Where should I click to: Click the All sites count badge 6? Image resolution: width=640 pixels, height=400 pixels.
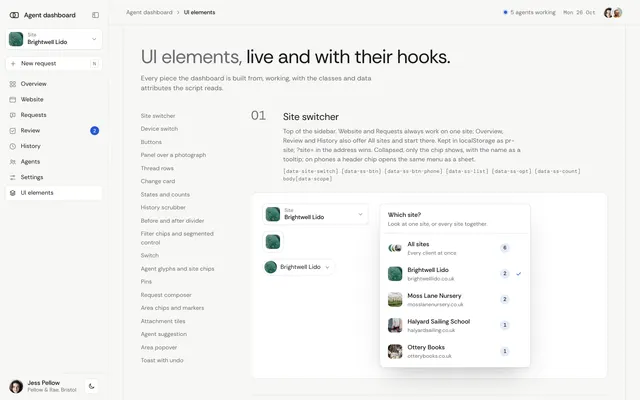[504, 248]
